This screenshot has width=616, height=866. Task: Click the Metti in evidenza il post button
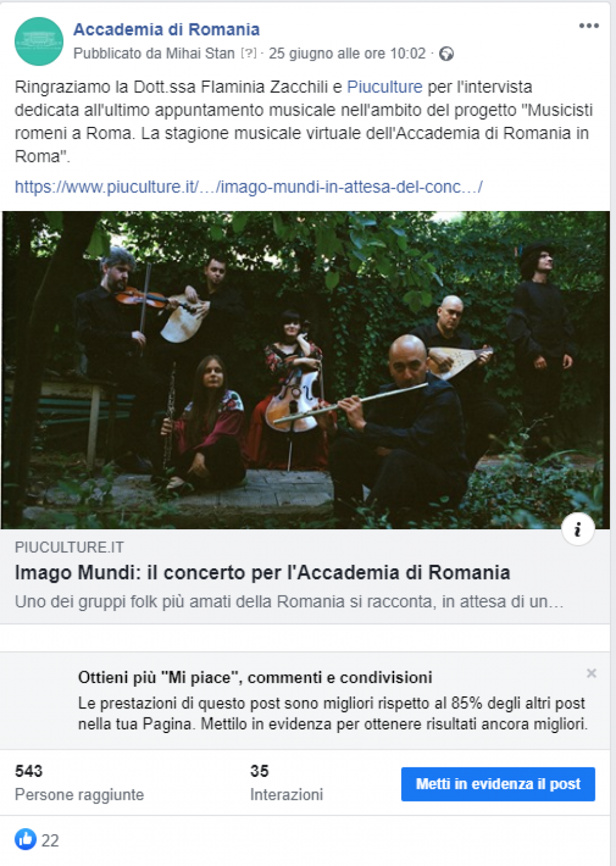(x=498, y=784)
